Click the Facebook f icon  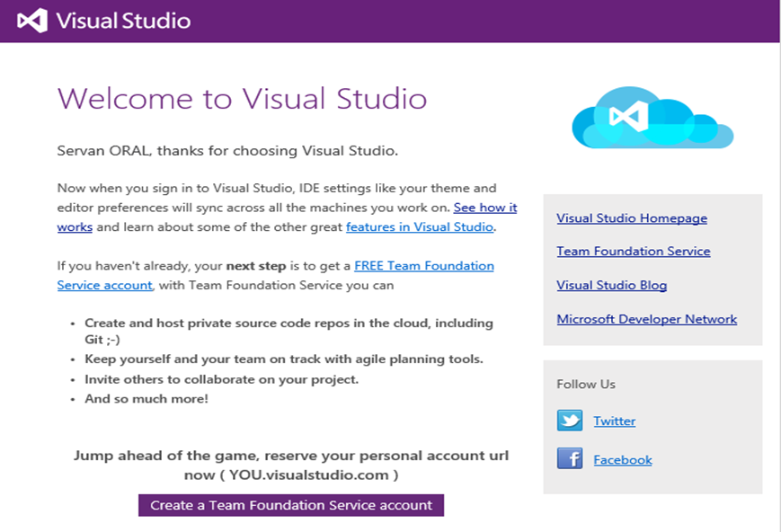point(570,458)
